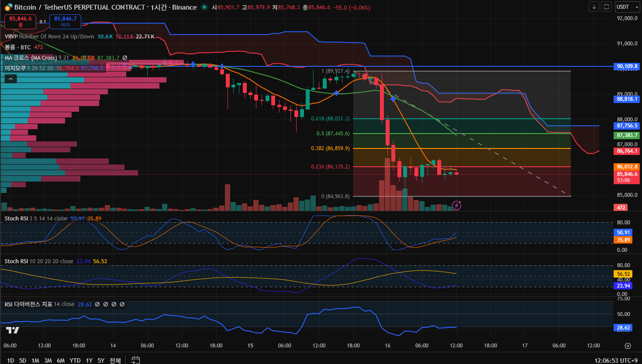This screenshot has width=642, height=364.
Task: Click the 0.618 Fibonacci level label
Action: pos(330,119)
